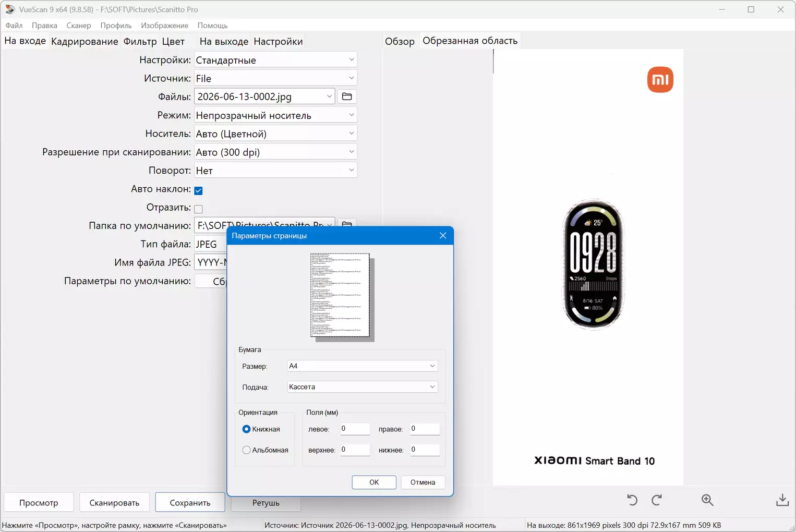796x532 pixels.
Task: Rotate image counterclockwise with the undo-arrow icon
Action: [632, 500]
